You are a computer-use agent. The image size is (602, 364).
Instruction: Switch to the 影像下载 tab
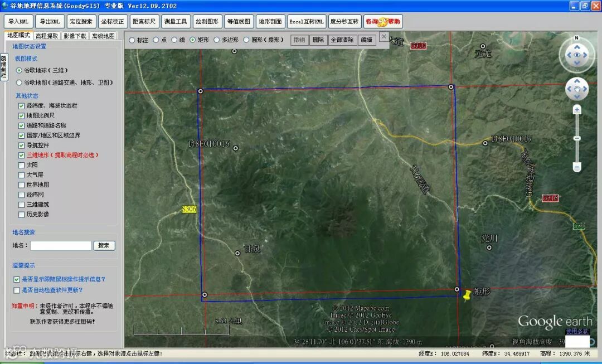click(x=75, y=36)
